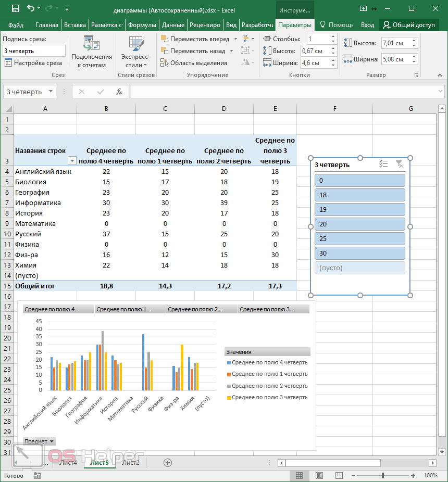The width and height of the screenshot is (448, 482).
Task: Switch to the Лист4 sheet tab
Action: [x=68, y=462]
